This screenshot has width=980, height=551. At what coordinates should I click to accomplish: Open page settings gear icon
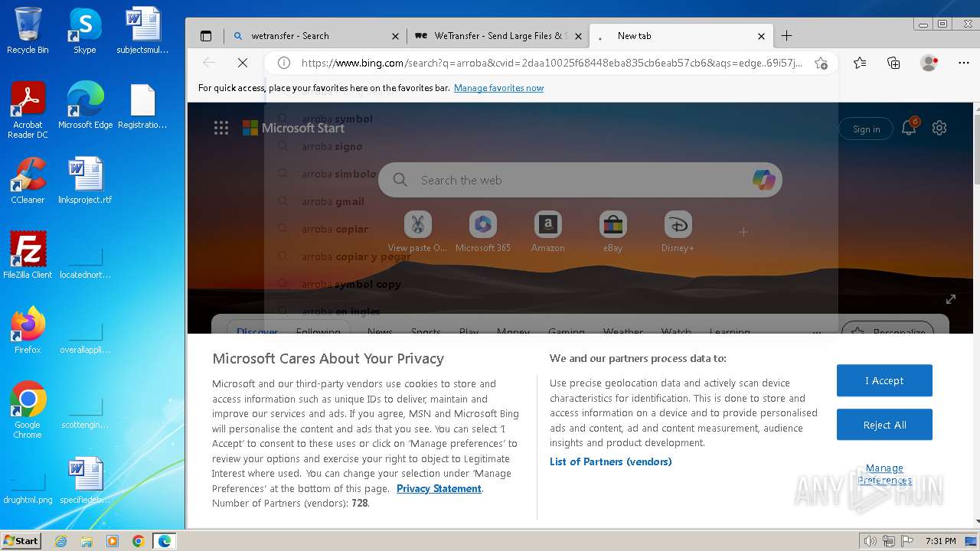[x=939, y=128]
